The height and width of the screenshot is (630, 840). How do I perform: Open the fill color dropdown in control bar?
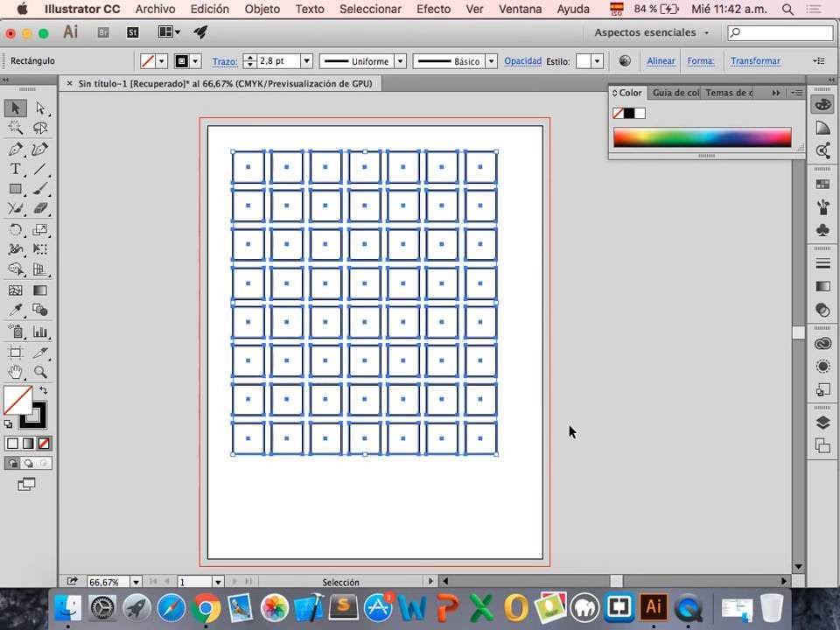(x=162, y=61)
